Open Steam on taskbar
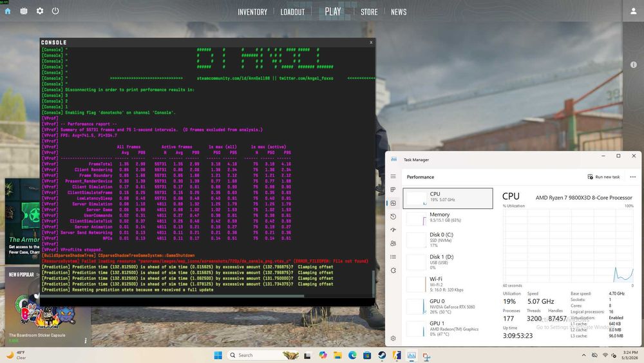 tap(382, 355)
